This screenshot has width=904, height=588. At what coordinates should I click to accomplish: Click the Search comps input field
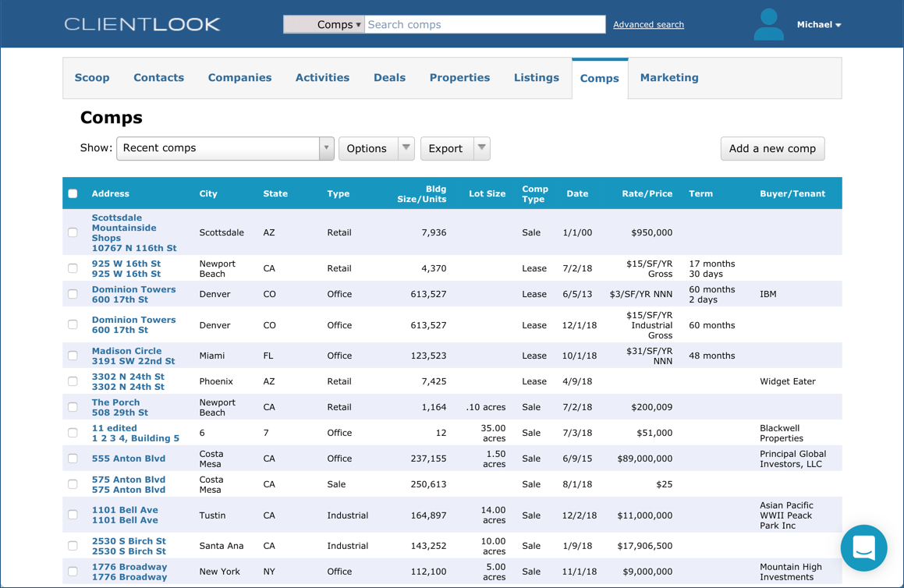tap(485, 24)
